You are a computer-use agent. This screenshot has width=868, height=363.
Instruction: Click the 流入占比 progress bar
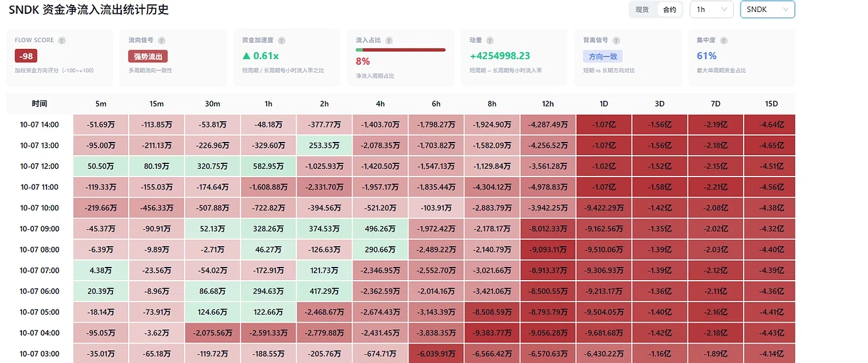[x=400, y=50]
